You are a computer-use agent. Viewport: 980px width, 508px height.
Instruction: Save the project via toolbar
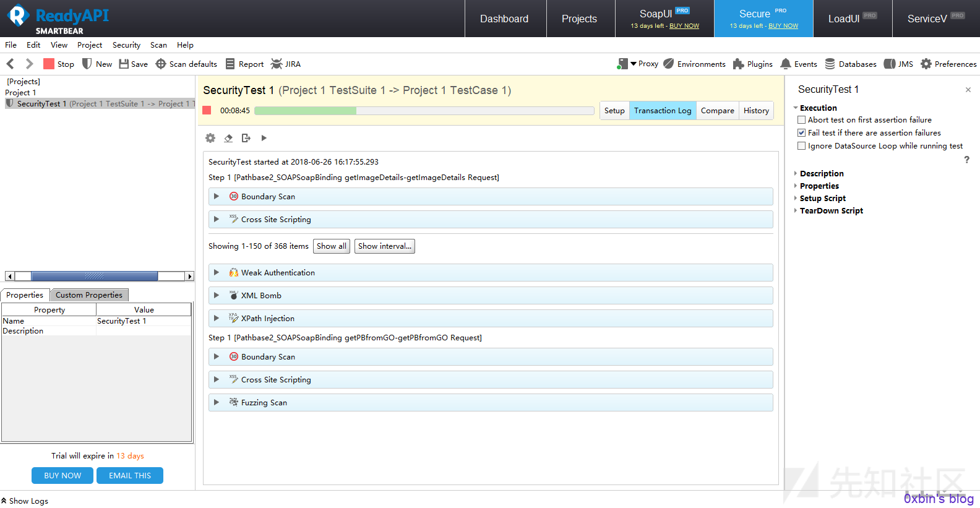click(x=134, y=64)
